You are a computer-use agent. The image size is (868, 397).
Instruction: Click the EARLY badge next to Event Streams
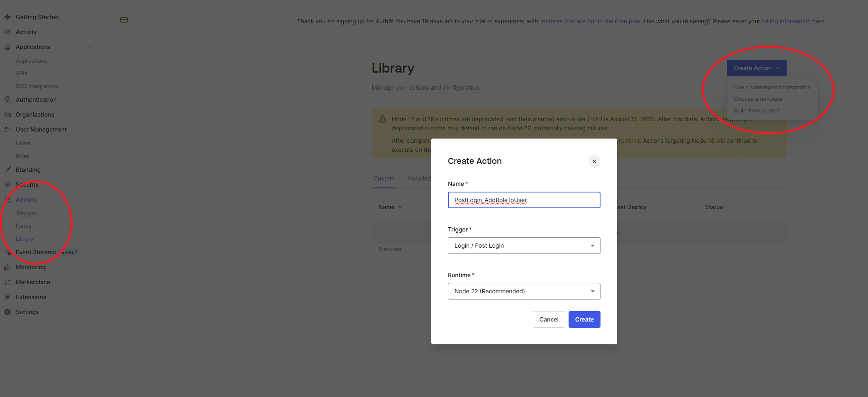tap(70, 252)
